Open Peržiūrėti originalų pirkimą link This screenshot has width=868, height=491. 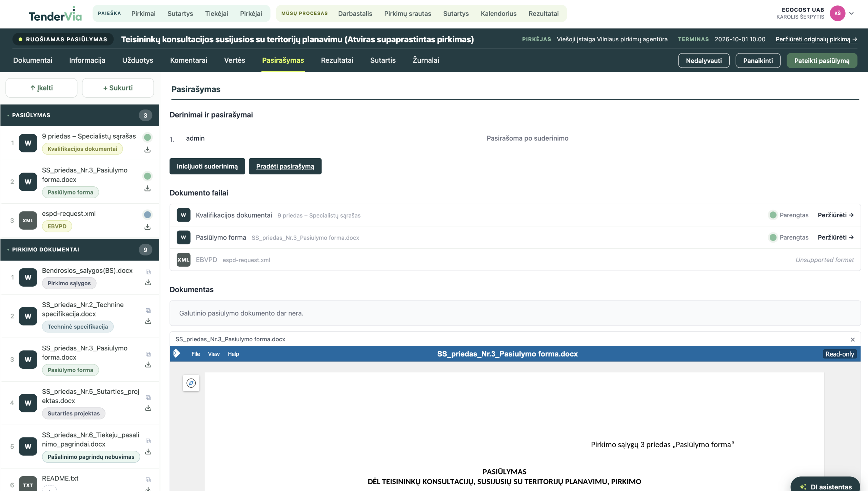816,39
